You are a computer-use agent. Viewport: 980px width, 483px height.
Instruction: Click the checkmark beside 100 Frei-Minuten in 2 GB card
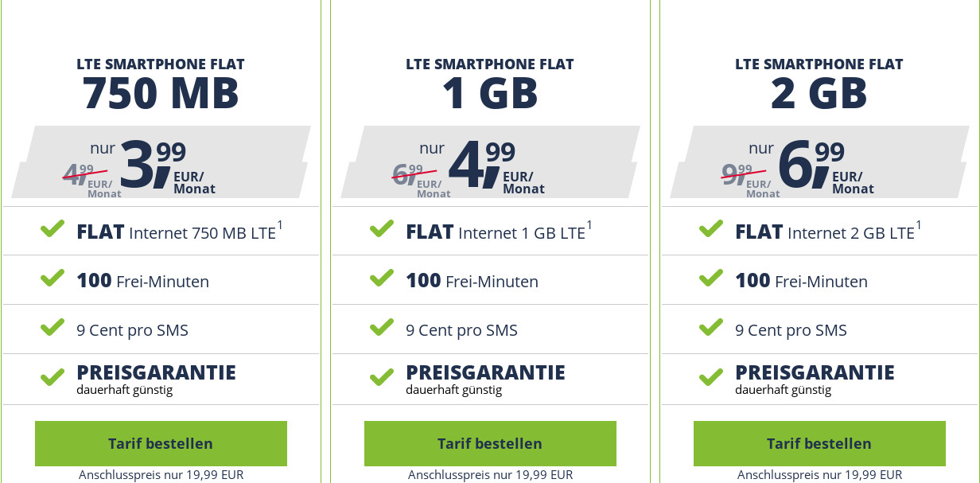(710, 279)
